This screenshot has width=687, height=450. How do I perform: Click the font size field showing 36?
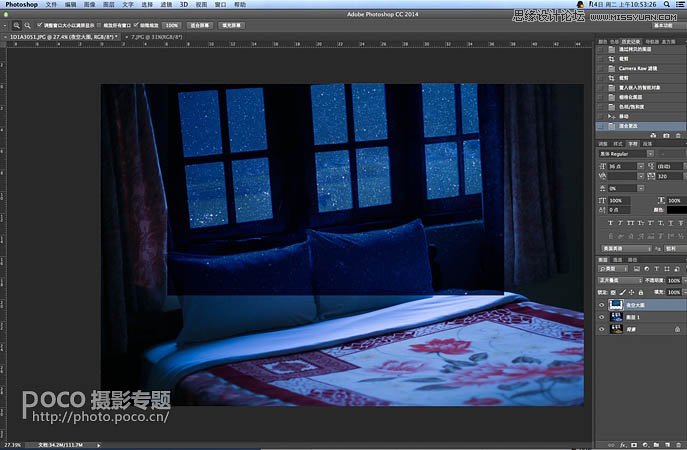(x=622, y=166)
